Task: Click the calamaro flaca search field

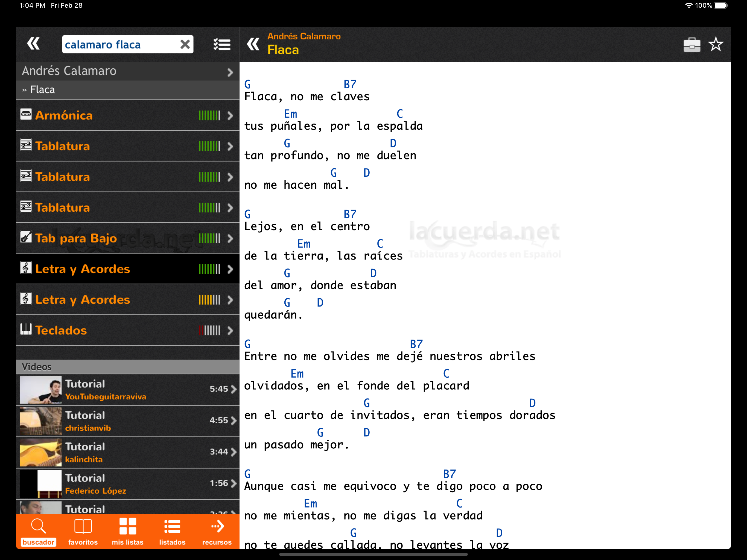Action: pyautogui.click(x=128, y=44)
